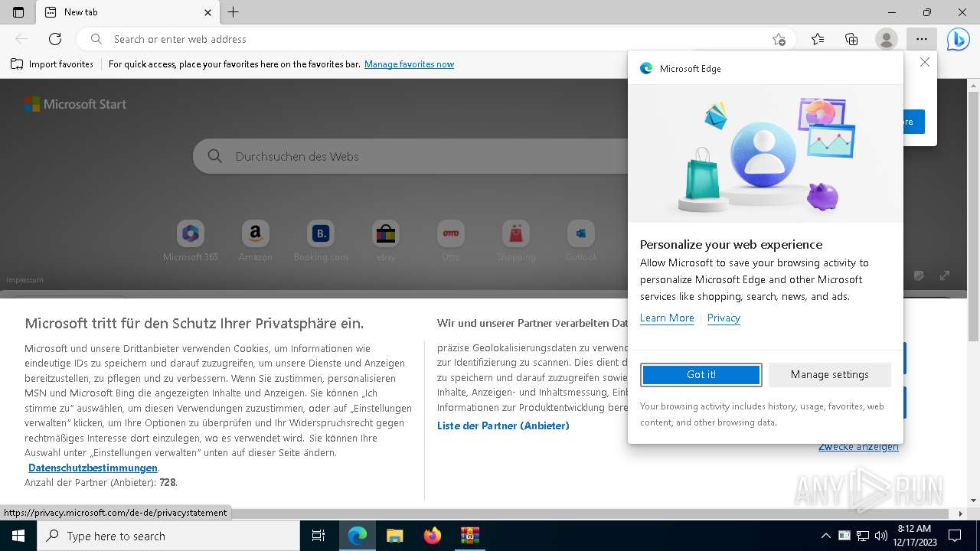Click the page expand icon
Viewport: 980px width, 551px height.
945,275
